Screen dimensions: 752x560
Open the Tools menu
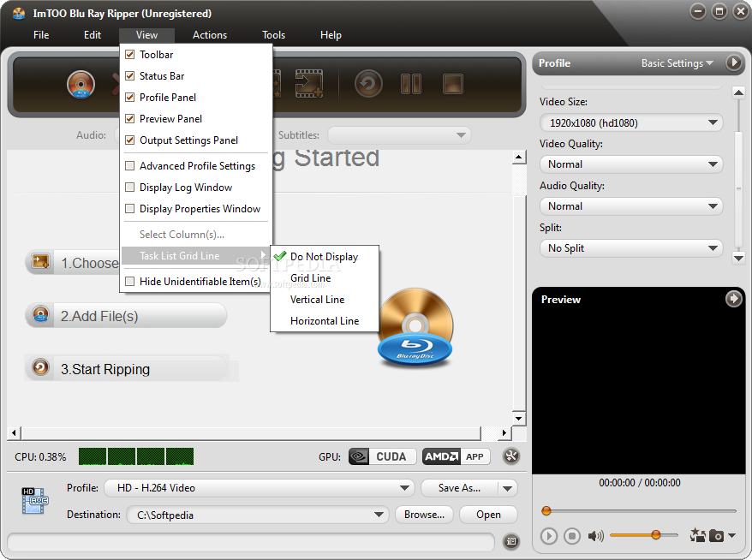click(273, 35)
